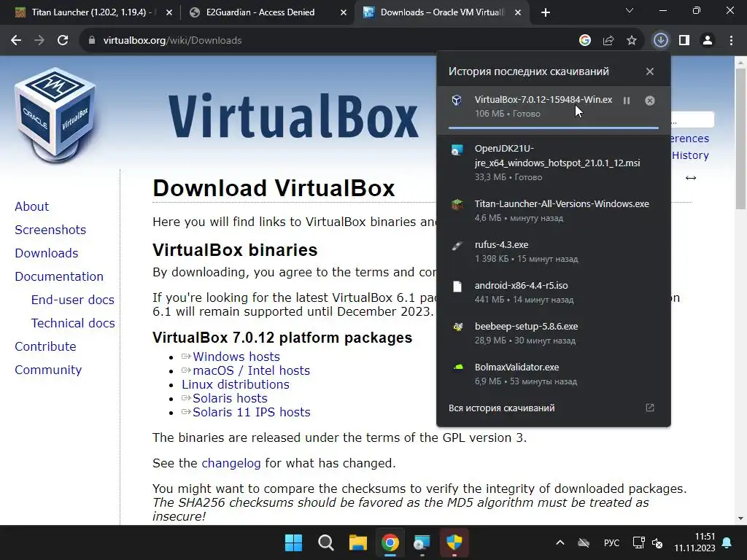Open the About sidebar link
Image resolution: width=747 pixels, height=560 pixels.
click(x=32, y=206)
